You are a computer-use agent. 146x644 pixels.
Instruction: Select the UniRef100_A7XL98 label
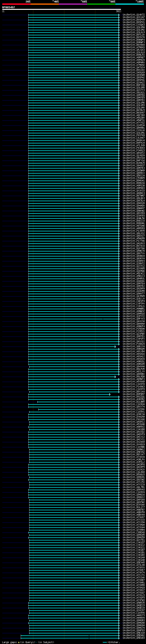134,565
